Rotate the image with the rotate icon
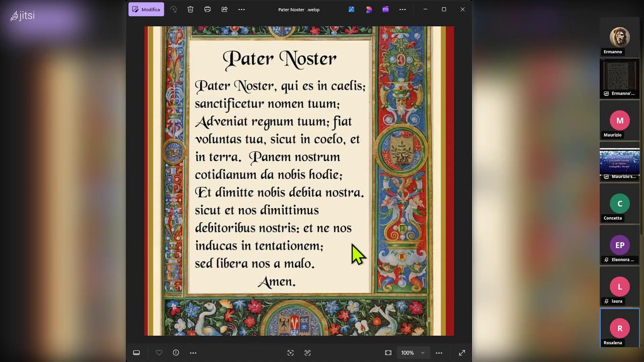The width and height of the screenshot is (644, 362). [x=174, y=10]
